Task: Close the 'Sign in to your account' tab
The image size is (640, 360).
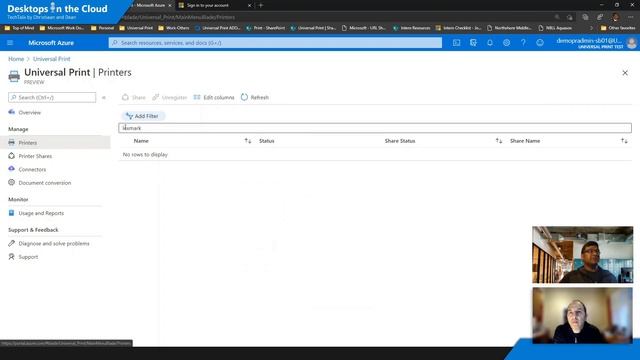Action: (x=249, y=6)
